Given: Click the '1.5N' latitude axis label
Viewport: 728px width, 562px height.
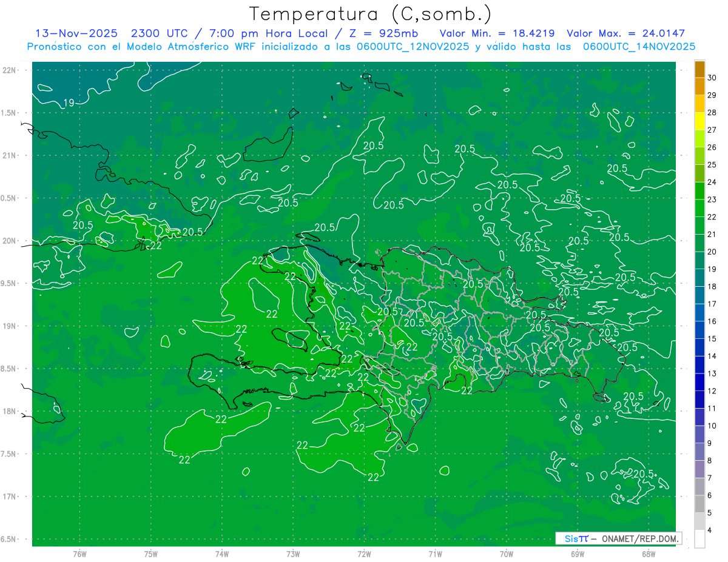Looking at the screenshot, I should [x=8, y=113].
